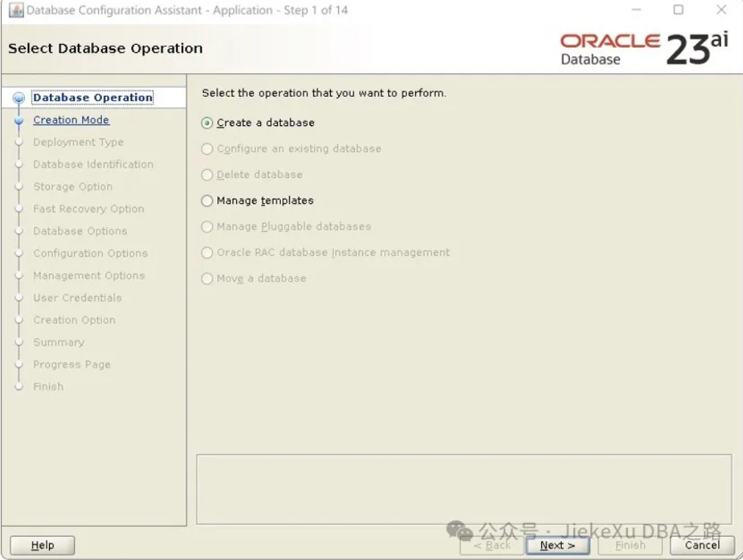Select the Create a database radio button
The height and width of the screenshot is (560, 743).
(x=207, y=123)
